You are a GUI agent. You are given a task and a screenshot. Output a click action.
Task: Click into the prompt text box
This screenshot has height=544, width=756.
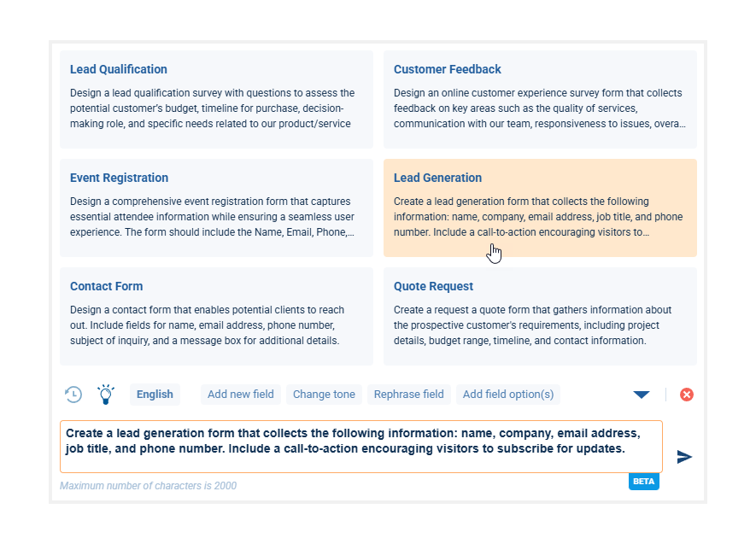click(360, 447)
